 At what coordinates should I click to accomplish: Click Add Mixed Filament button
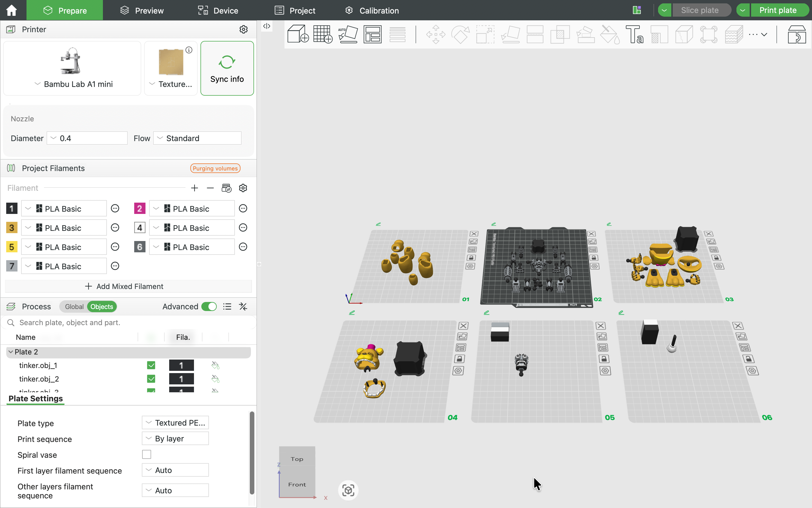point(128,286)
